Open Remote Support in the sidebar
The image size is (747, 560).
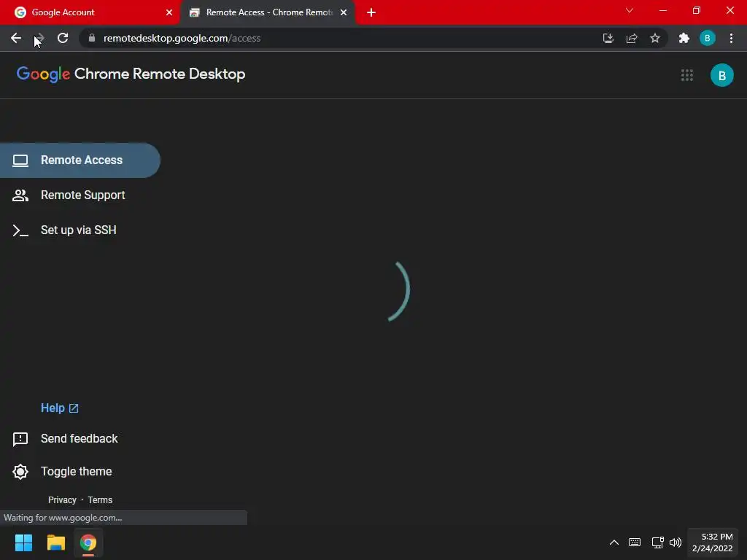pos(80,195)
